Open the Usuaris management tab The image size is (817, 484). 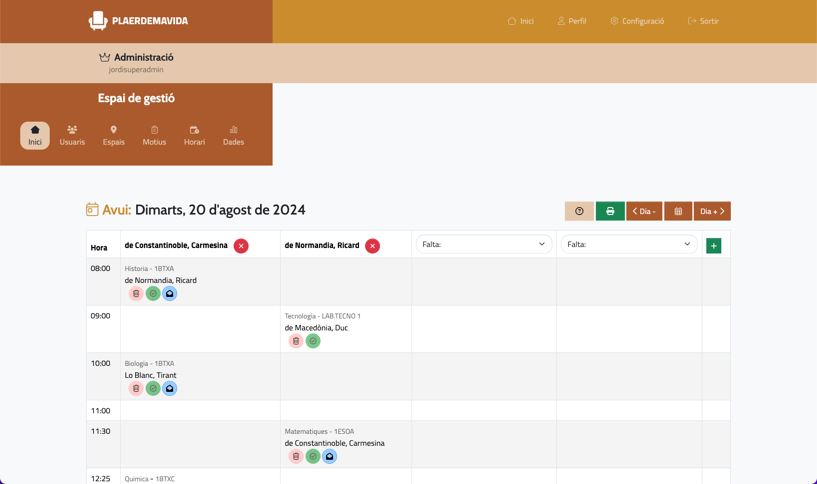pyautogui.click(x=72, y=135)
